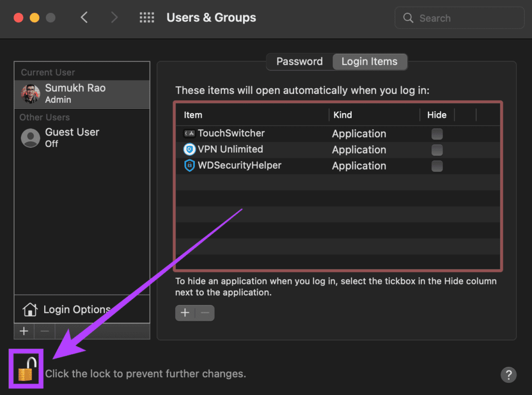Check Hide box for WDSecurityHelper
The width and height of the screenshot is (532, 395).
click(x=437, y=166)
